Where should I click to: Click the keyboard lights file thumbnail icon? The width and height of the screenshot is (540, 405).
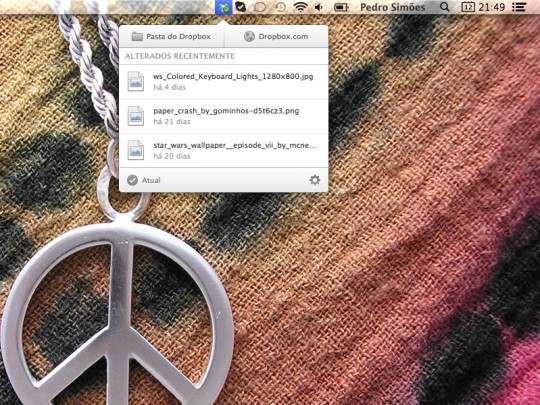[x=135, y=81]
